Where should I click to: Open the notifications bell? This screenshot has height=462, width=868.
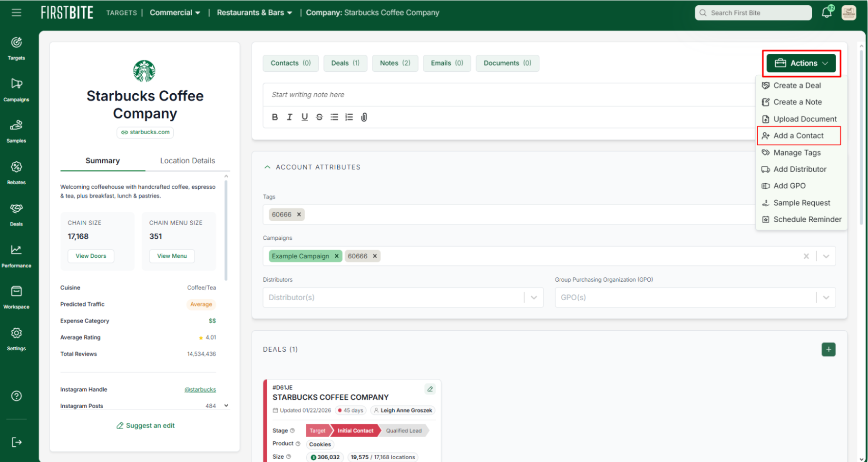[x=827, y=12]
